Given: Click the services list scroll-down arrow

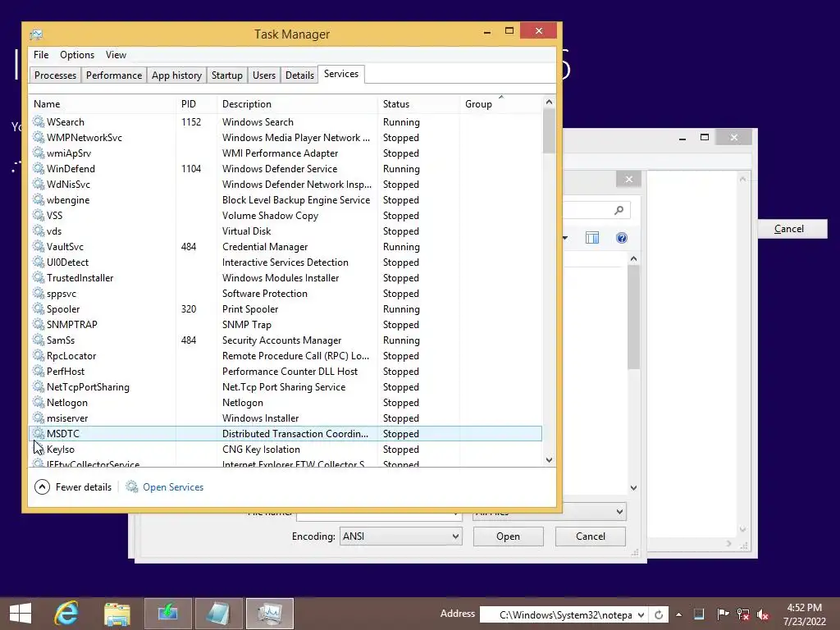Looking at the screenshot, I should [549, 459].
